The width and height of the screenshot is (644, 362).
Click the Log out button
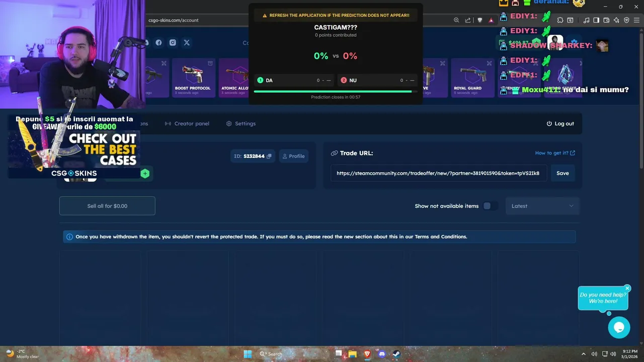(x=560, y=124)
